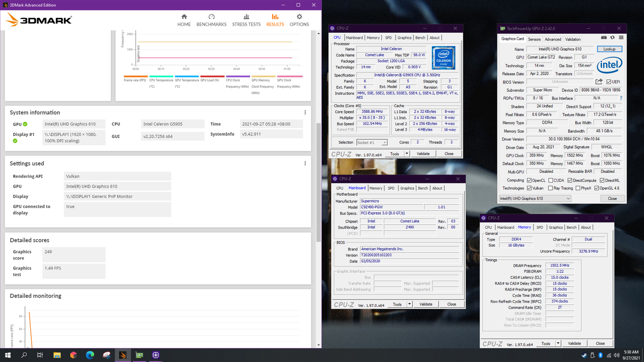This screenshot has height=362, width=644.
Task: Toggle DirectCompute checkbox in GPU-Z
Action: point(570,180)
